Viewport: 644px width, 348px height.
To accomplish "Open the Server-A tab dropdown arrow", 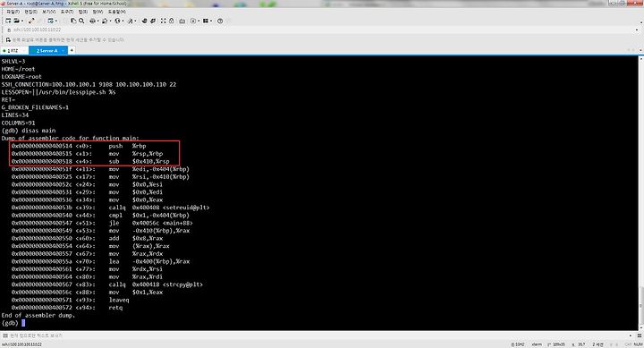I will pos(63,50).
